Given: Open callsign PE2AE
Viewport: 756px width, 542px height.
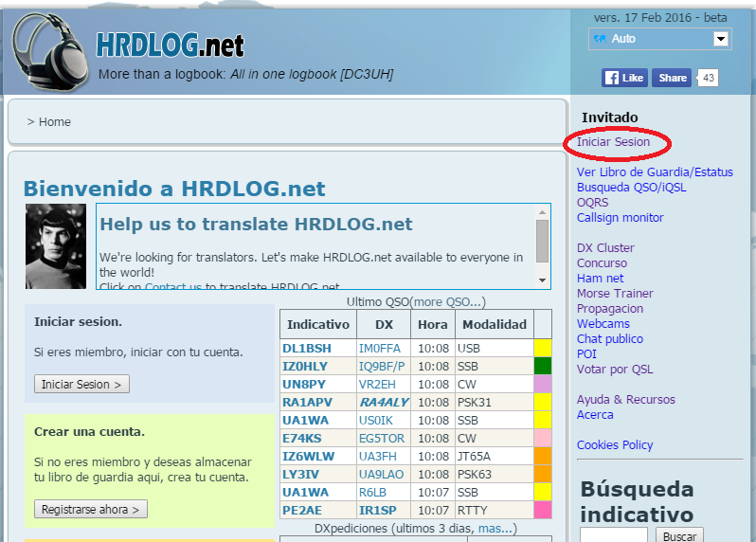Looking at the screenshot, I should coord(302,510).
